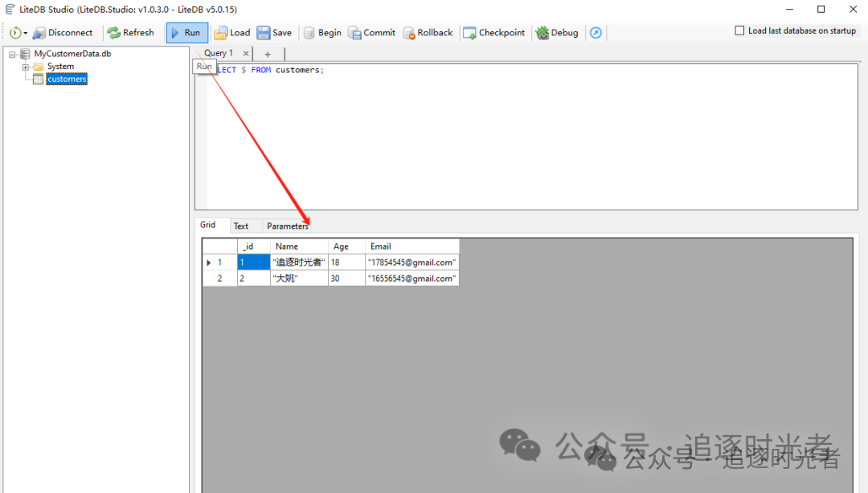Open the Parameters tab
868x493 pixels.
click(287, 226)
